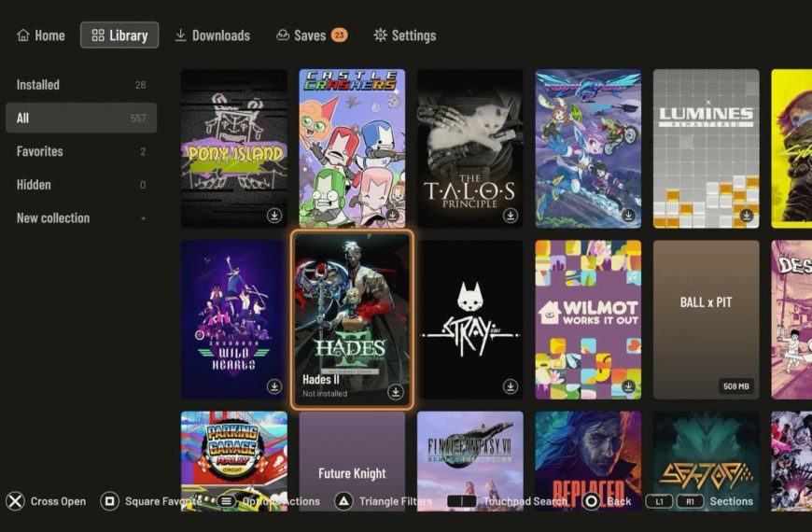This screenshot has height=532, width=812.
Task: Open the Settings tab
Action: 405,35
